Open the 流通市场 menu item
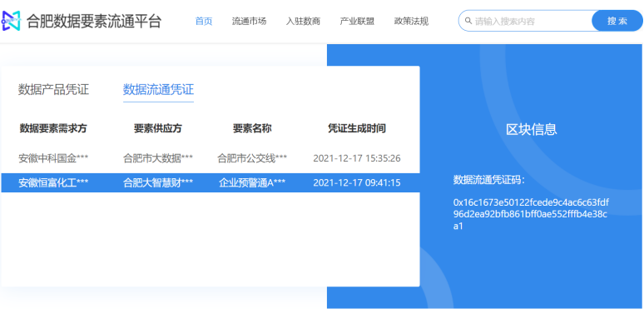The image size is (644, 309). (x=249, y=22)
